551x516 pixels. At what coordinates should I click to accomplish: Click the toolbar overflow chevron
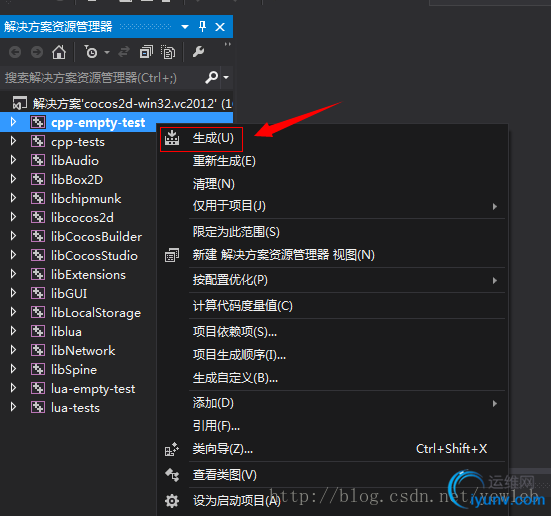tap(228, 44)
